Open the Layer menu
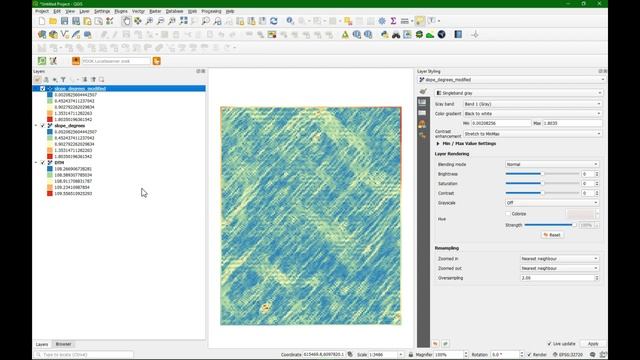The height and width of the screenshot is (360, 640). point(84,11)
